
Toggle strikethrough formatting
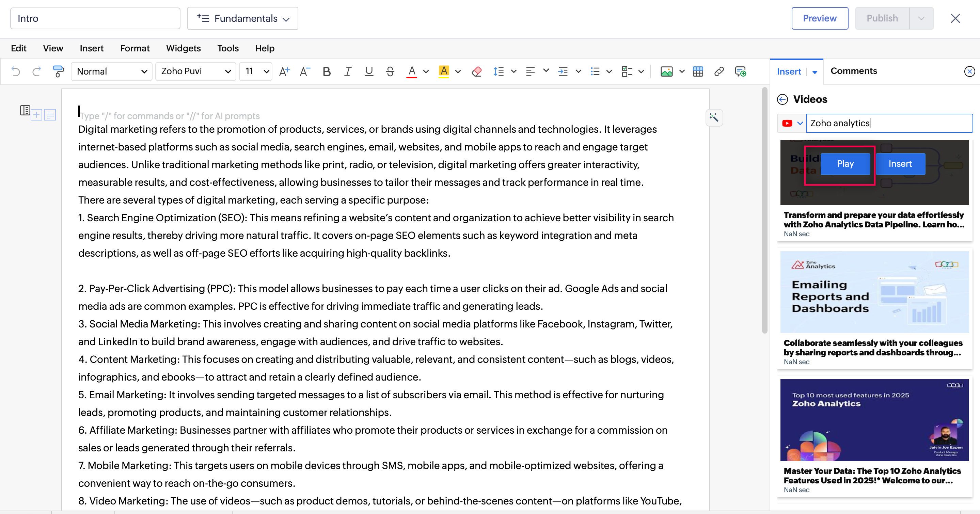[x=390, y=71]
